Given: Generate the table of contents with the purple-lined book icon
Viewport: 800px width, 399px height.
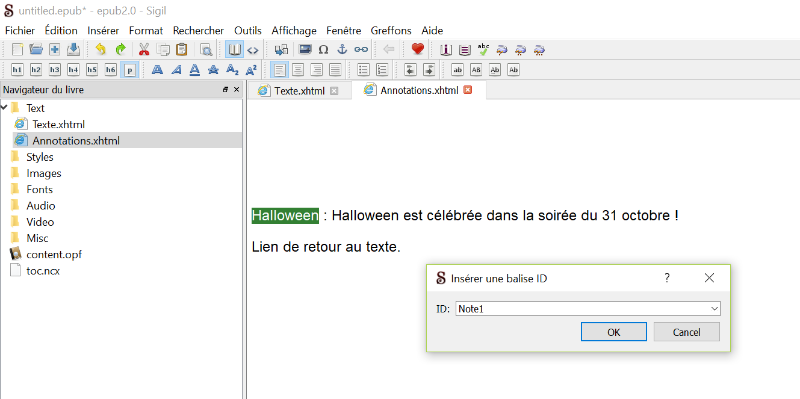Looking at the screenshot, I should (x=465, y=49).
